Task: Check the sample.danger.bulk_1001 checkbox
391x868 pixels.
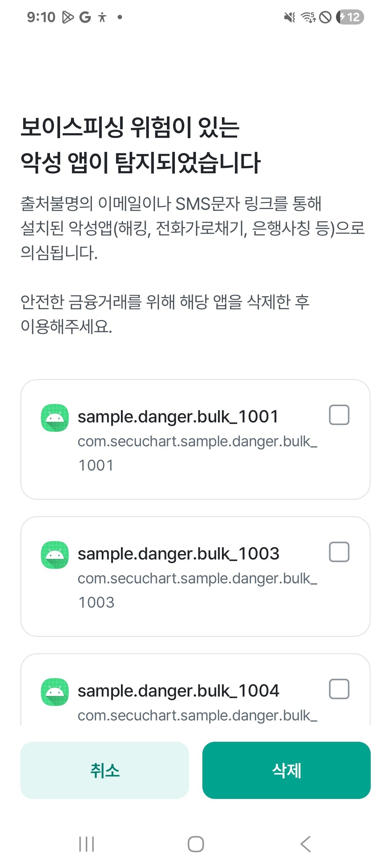Action: click(x=339, y=415)
